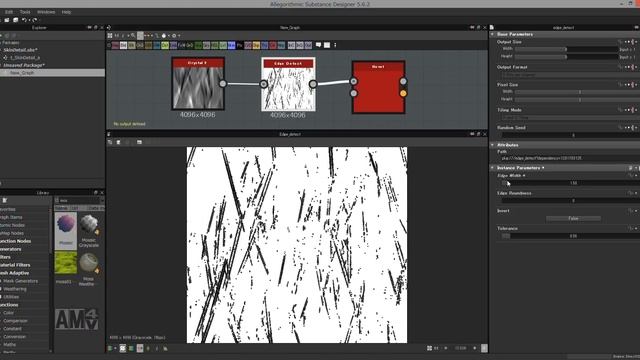Collapse the Base Parameters section
640x360 pixels.
(x=493, y=34)
